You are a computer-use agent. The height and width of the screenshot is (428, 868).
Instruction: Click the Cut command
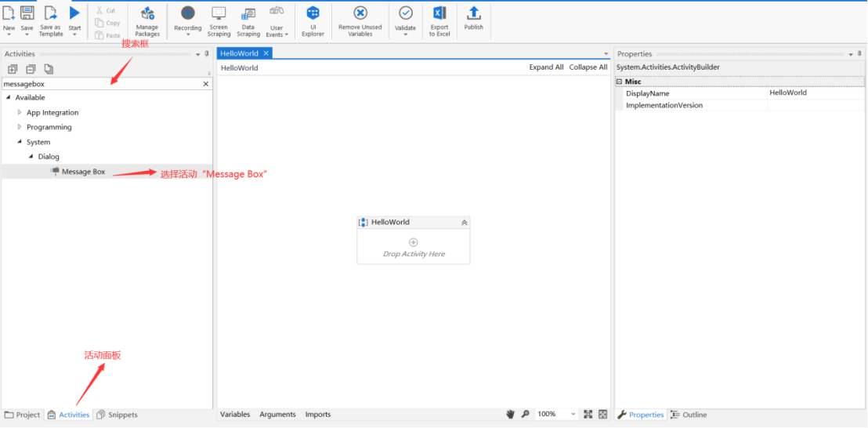point(106,10)
